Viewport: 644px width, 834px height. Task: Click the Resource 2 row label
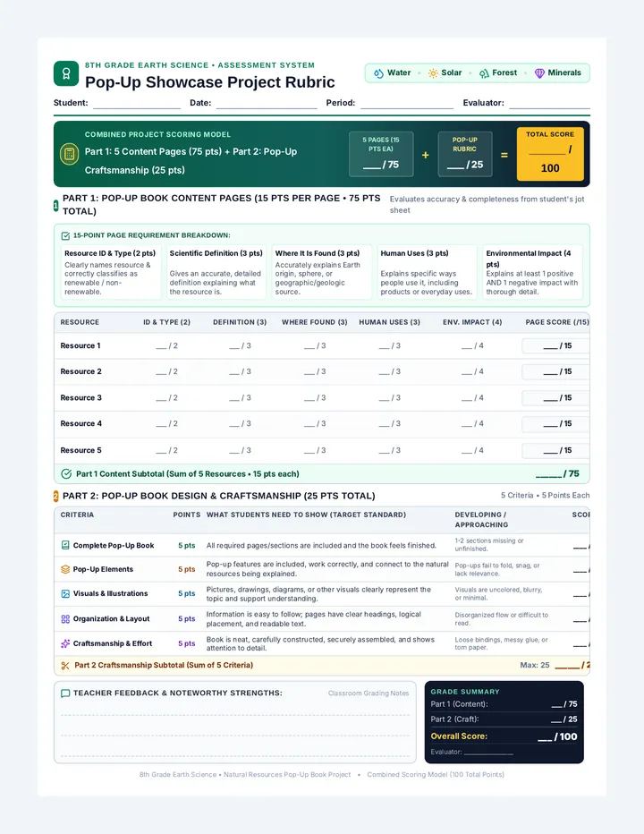click(x=80, y=371)
